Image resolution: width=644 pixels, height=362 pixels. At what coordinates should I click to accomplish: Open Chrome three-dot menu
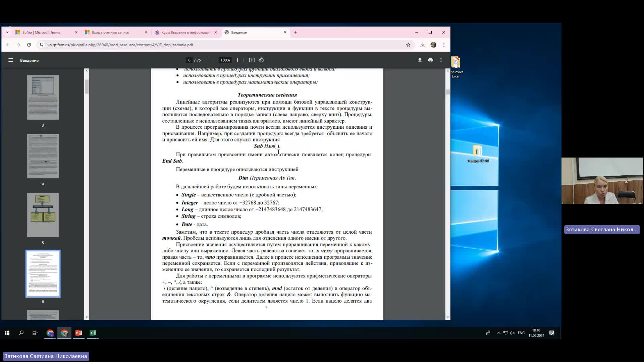pyautogui.click(x=444, y=45)
